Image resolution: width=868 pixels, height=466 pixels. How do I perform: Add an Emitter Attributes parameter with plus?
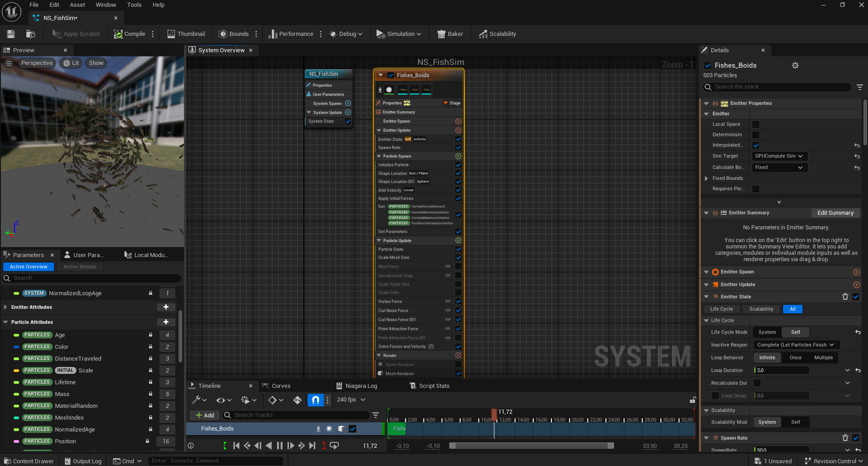(x=166, y=307)
